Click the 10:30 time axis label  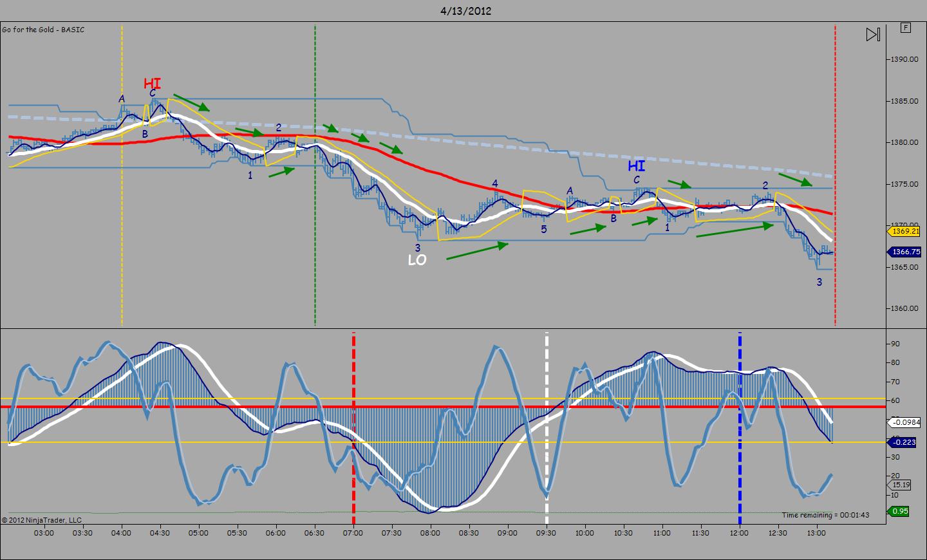(x=623, y=533)
